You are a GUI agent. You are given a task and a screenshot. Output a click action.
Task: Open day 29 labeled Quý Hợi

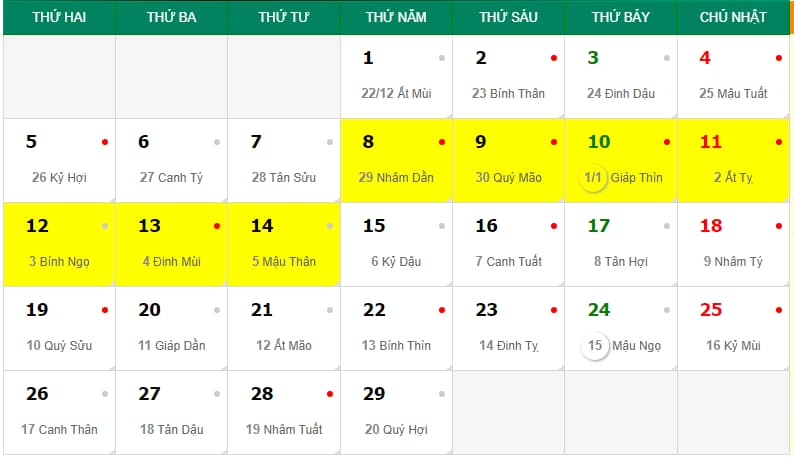(x=396, y=412)
